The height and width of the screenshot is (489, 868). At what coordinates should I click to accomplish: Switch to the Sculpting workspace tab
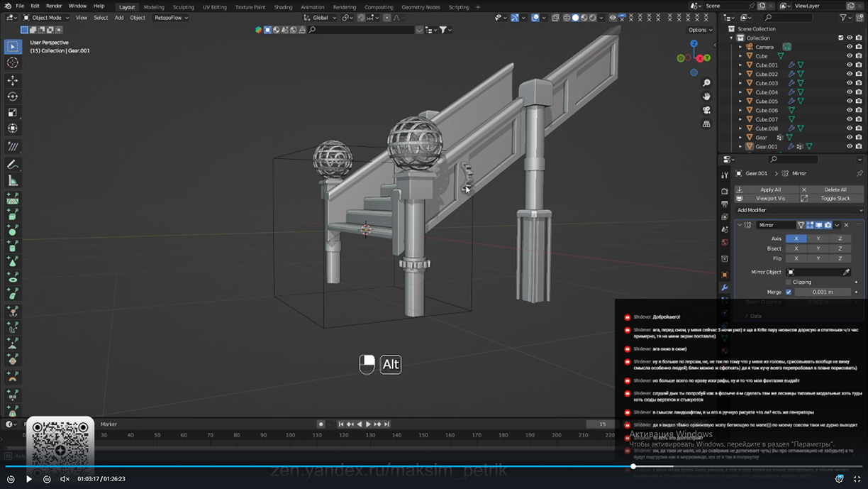[x=183, y=7]
